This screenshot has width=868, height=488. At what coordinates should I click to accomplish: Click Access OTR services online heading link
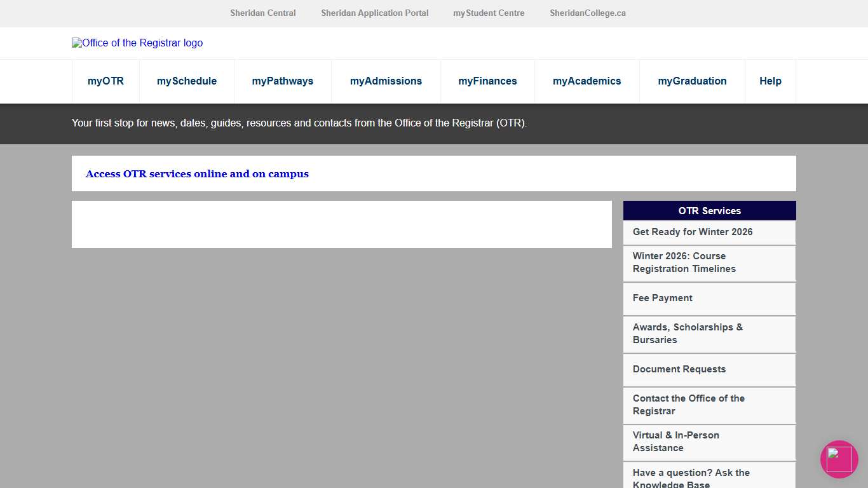pyautogui.click(x=197, y=174)
